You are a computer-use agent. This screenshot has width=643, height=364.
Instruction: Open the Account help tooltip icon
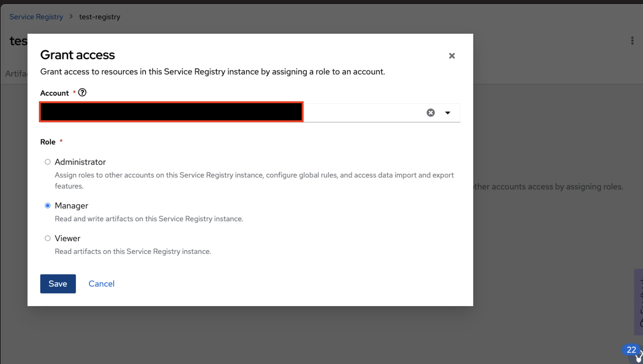pyautogui.click(x=82, y=93)
